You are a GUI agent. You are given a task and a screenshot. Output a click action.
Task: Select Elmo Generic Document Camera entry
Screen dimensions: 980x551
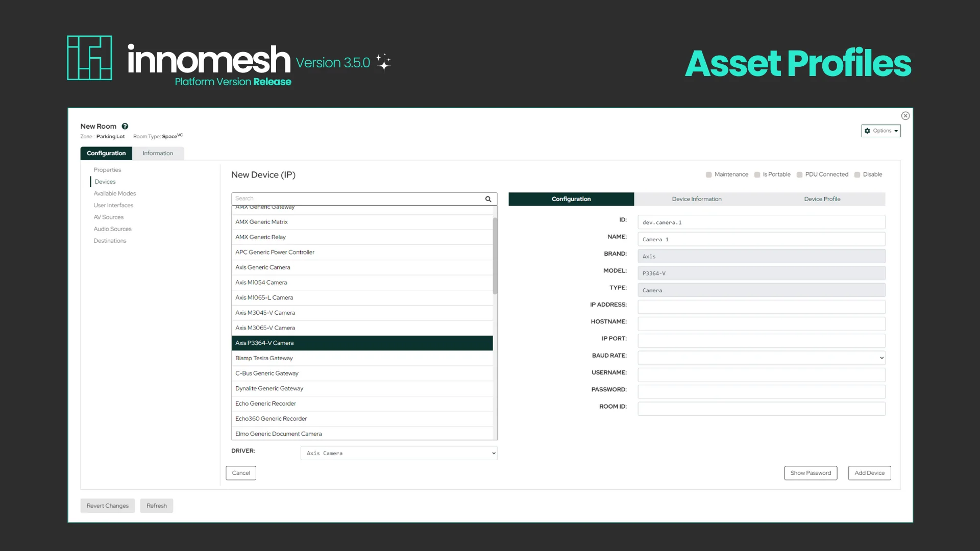(x=362, y=434)
